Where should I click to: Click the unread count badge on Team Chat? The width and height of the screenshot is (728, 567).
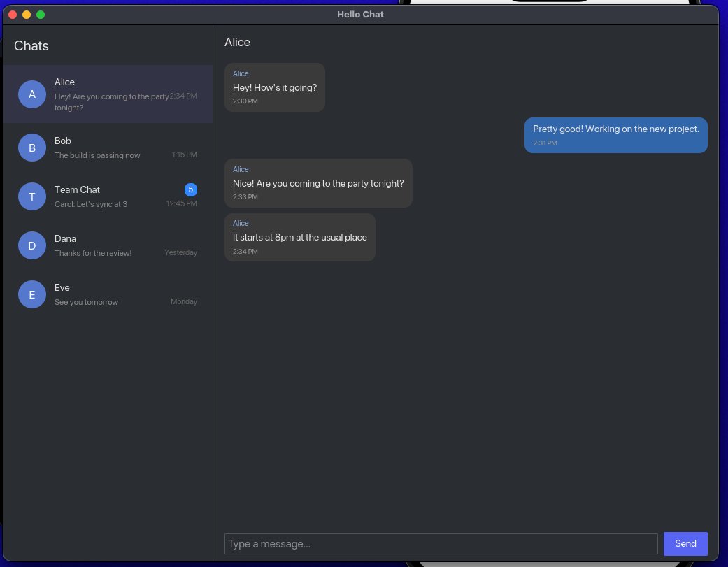coord(190,189)
